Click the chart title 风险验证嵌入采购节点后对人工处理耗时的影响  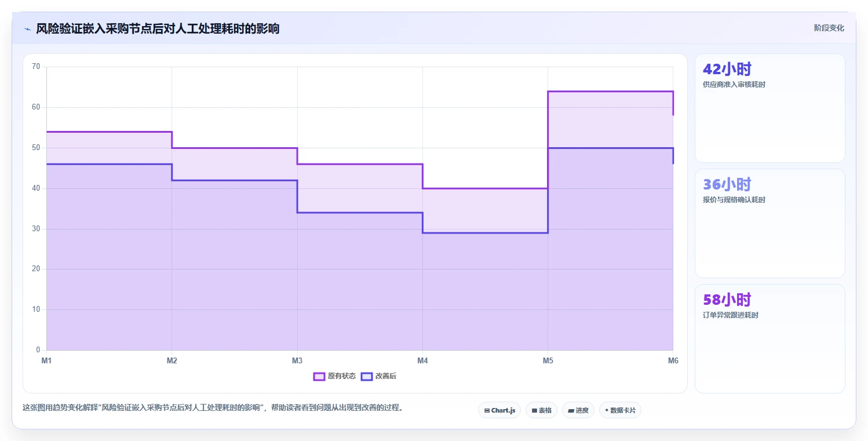pos(158,28)
